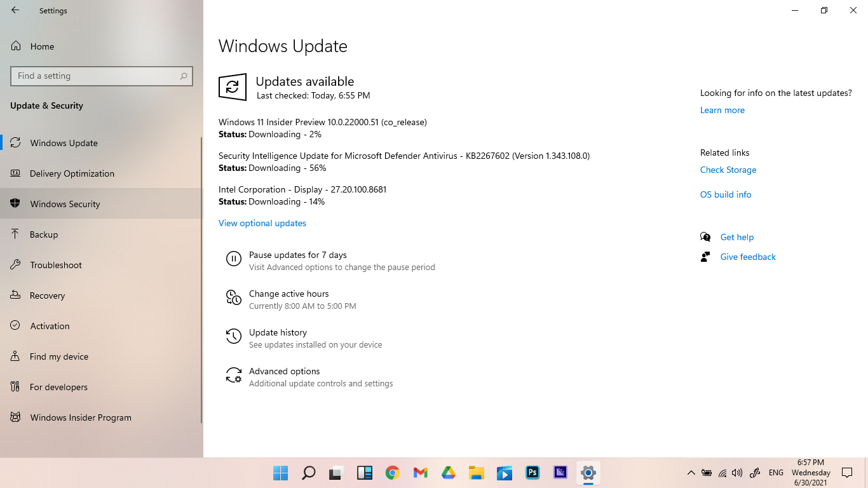This screenshot has width=868, height=488.
Task: Open the Windows Start menu
Action: [280, 473]
